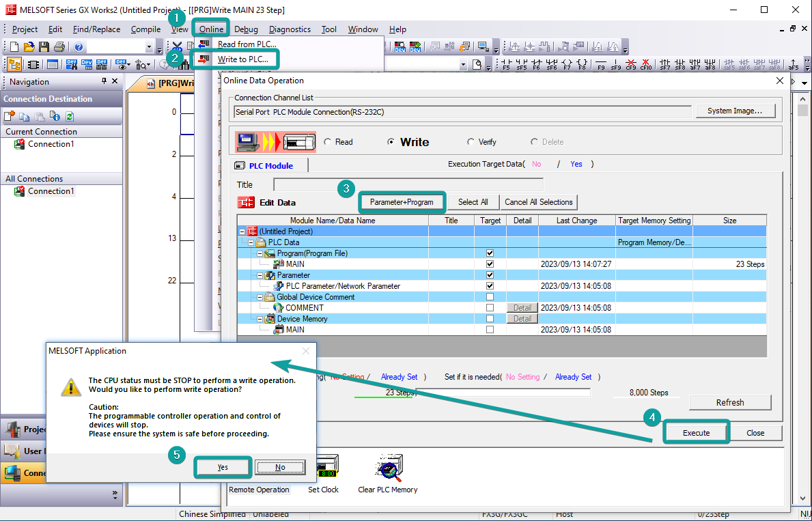Click the Save project toolbar icon
Image resolution: width=812 pixels, height=521 pixels.
pyautogui.click(x=44, y=47)
